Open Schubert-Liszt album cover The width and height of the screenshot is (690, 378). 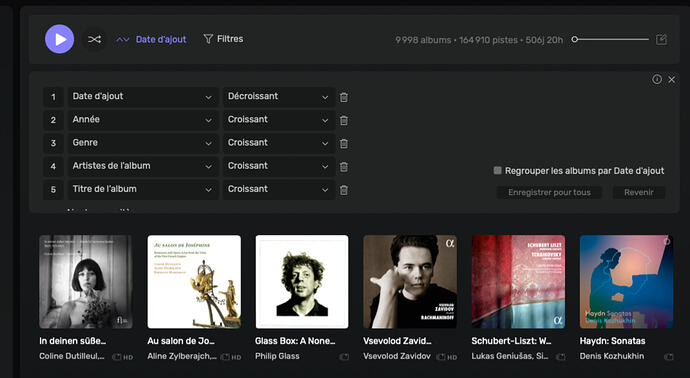(518, 282)
